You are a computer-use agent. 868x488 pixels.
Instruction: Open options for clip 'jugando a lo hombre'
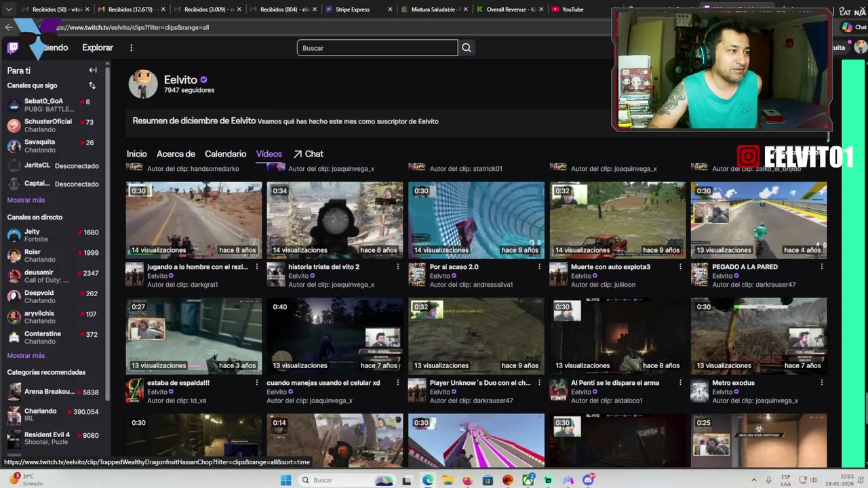pyautogui.click(x=256, y=267)
